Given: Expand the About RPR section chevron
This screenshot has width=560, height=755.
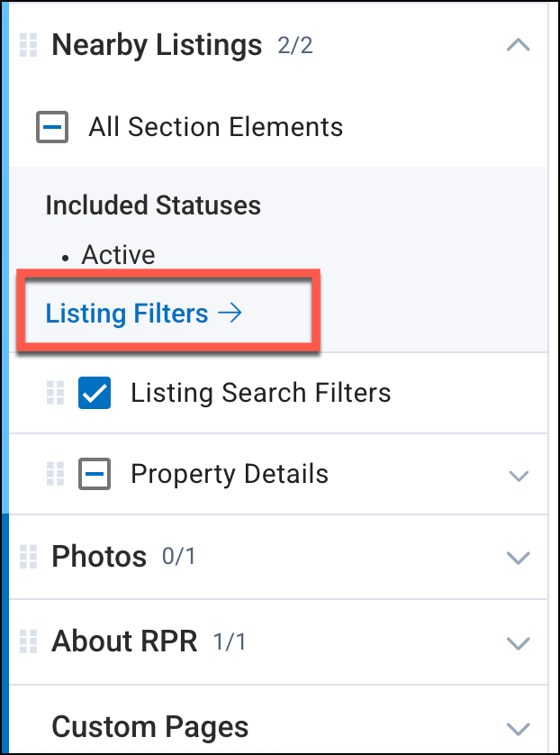Looking at the screenshot, I should tap(519, 642).
